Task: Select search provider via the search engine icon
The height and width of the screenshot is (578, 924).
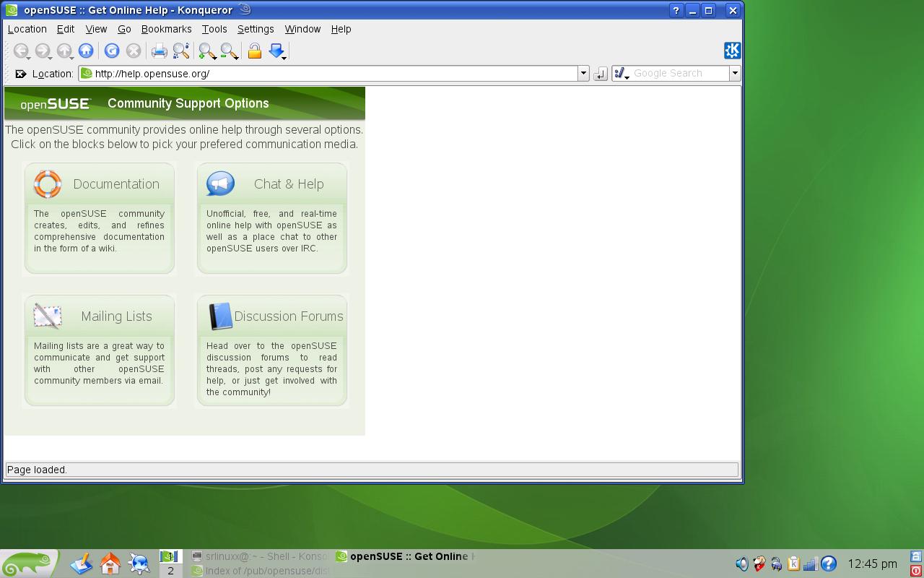Action: pyautogui.click(x=622, y=74)
